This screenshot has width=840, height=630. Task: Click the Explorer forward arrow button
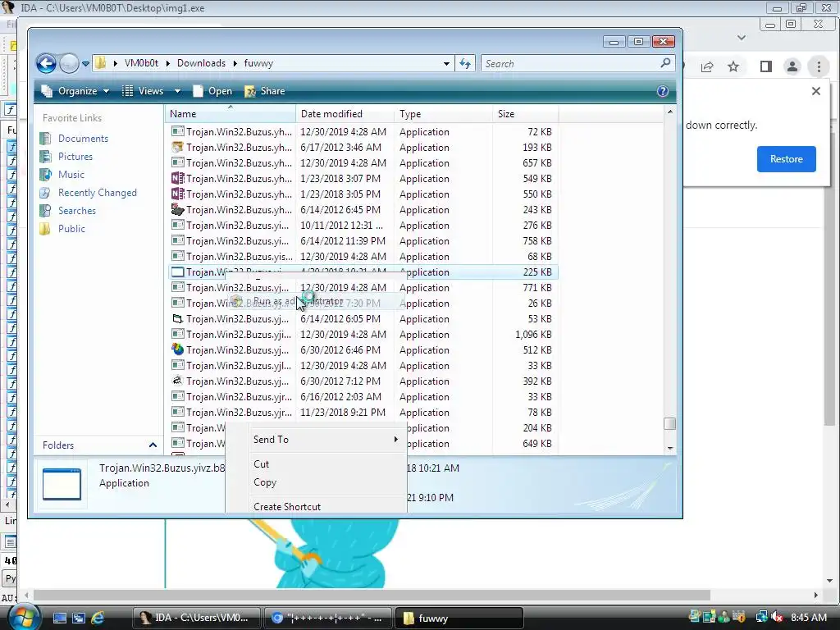tap(69, 64)
